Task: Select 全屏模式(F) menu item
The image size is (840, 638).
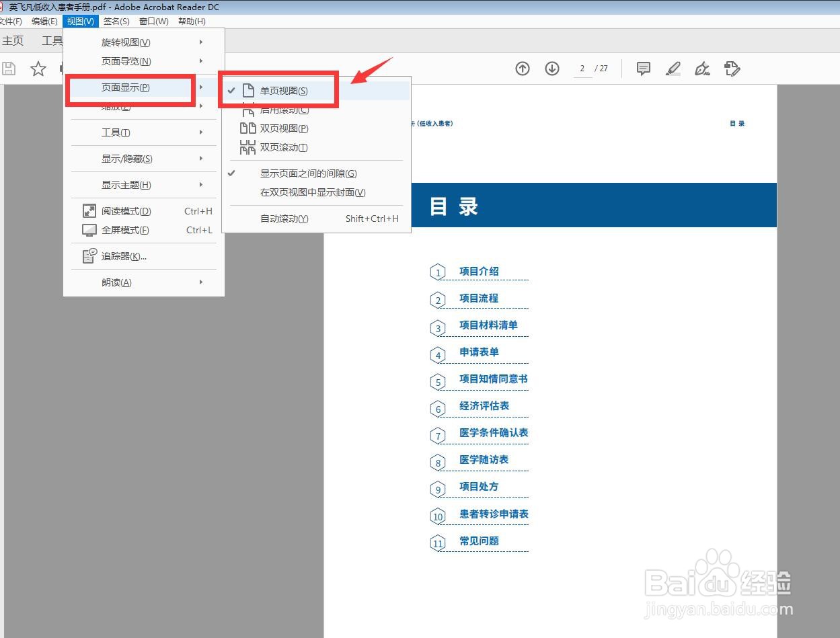Action: (x=144, y=230)
